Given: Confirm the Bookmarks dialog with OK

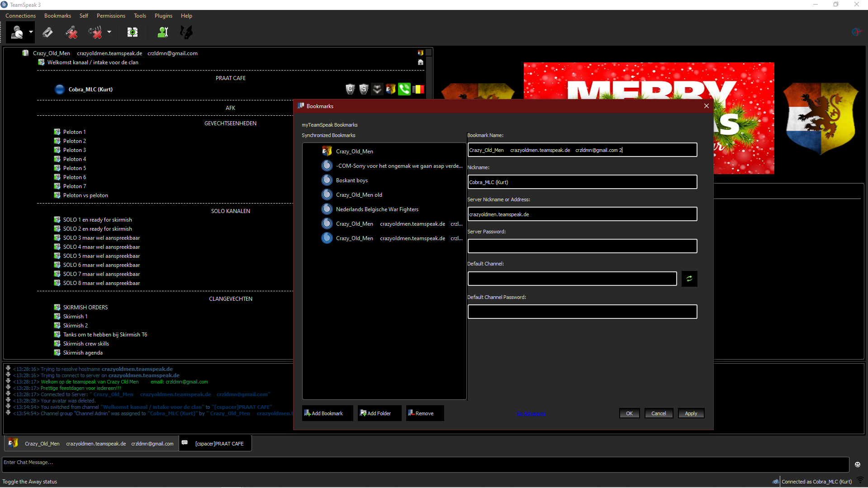Looking at the screenshot, I should pos(629,413).
